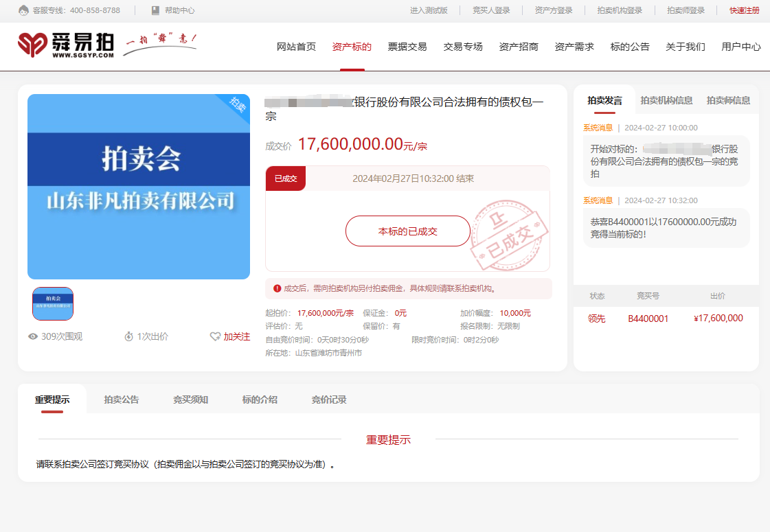Screen dimensions: 770x532
Task: Select the 竞买须知 tab
Action: click(x=190, y=400)
